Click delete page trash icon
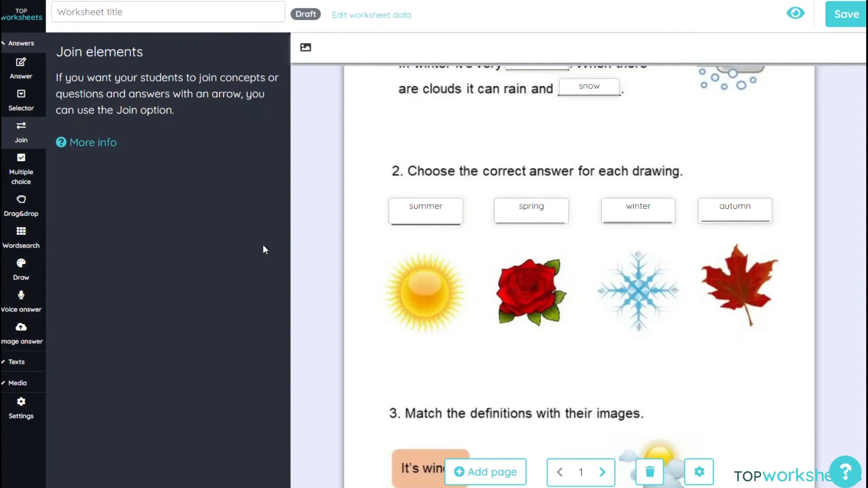The width and height of the screenshot is (868, 488). click(x=650, y=472)
